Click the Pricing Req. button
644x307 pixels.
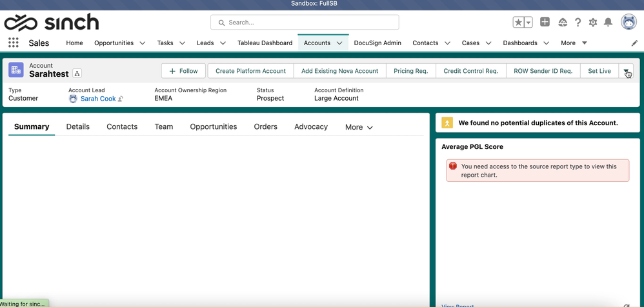tap(410, 71)
